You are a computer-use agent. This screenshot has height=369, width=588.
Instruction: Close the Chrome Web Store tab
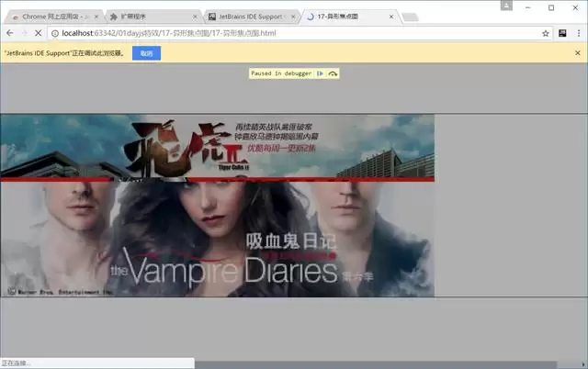(96, 17)
